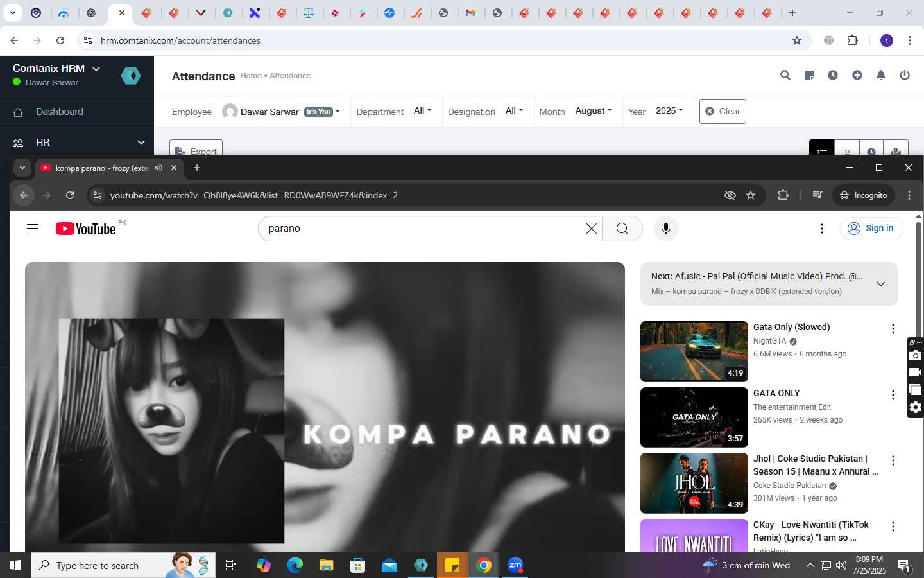The height and width of the screenshot is (578, 924).
Task: Open more options for Jhol Coke Studio video
Action: point(893,460)
